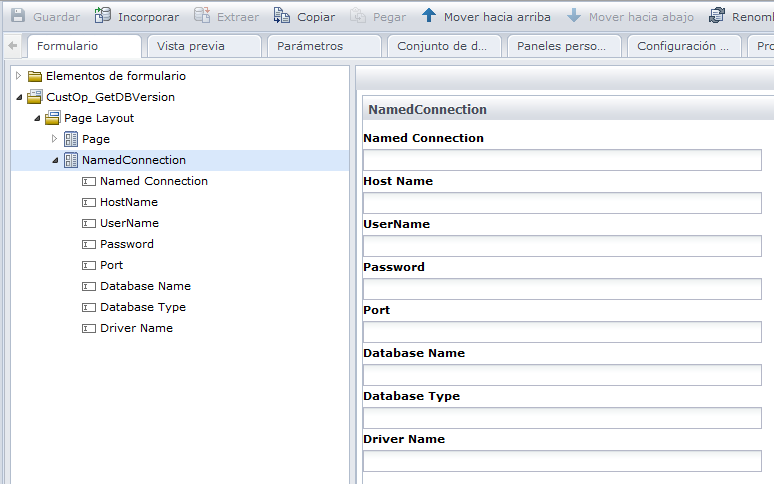Click the Database Name input field
This screenshot has width=774, height=484.
coord(562,375)
